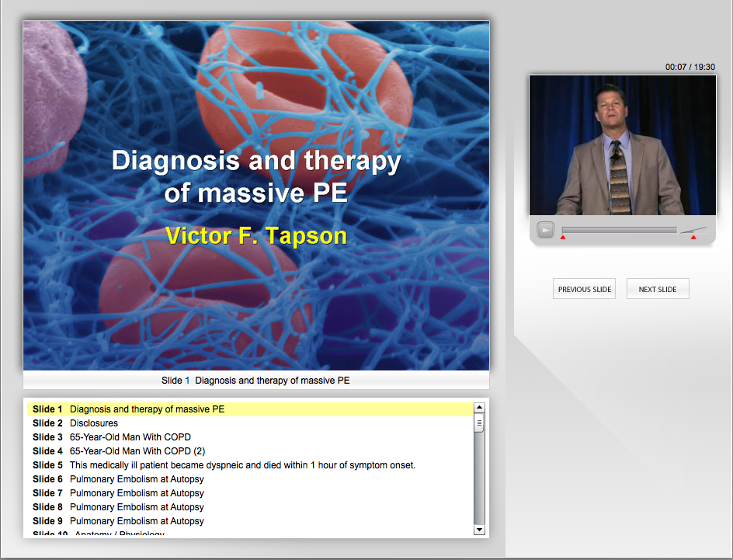Select Slide 4 65-Year-Old Man With COPD (2)
Viewport: 733px width, 560px height.
pos(137,451)
